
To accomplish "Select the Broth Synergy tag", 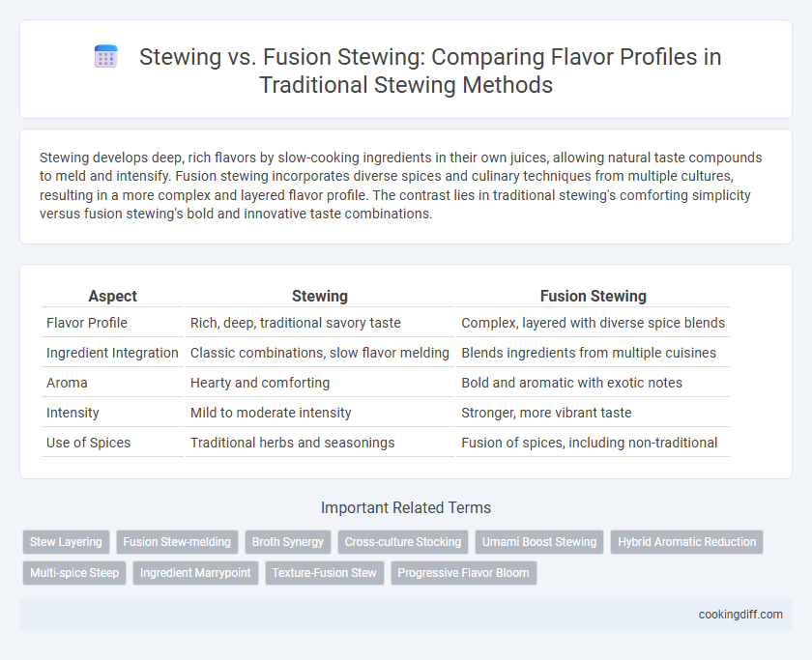I will (x=288, y=542).
